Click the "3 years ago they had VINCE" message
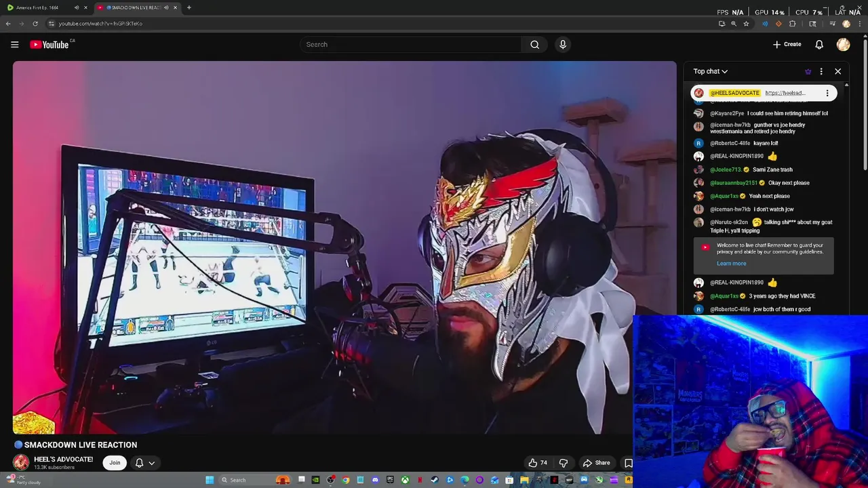This screenshot has height=488, width=868. click(782, 296)
